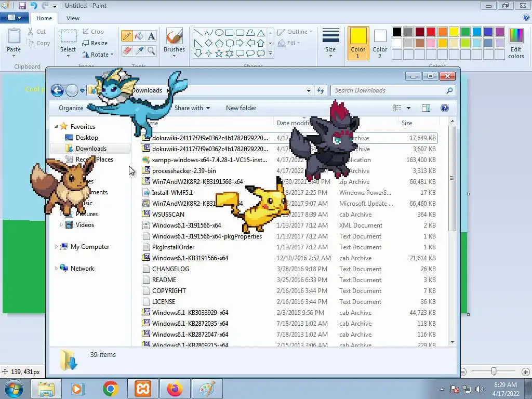Select the Magnifier tool
Image resolution: width=532 pixels, height=399 pixels.
(x=151, y=51)
